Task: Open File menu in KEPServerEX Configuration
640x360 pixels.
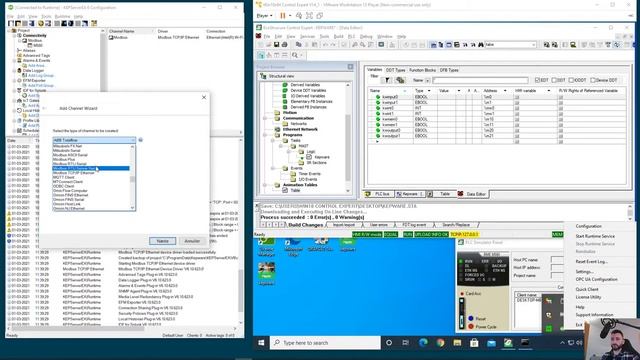Action: pos(11,16)
